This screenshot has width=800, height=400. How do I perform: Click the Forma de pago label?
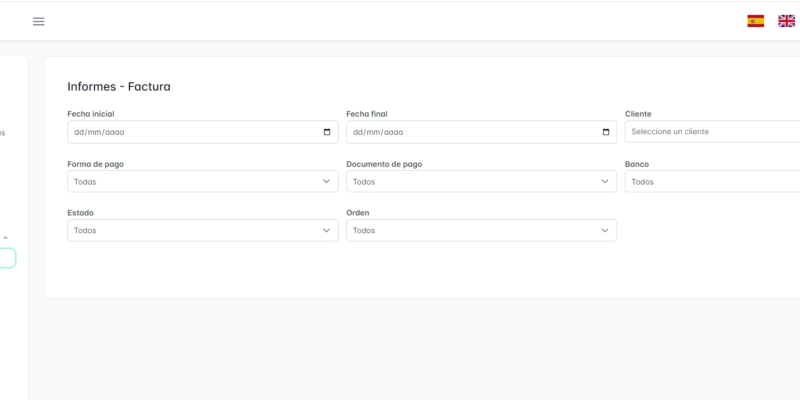[95, 164]
